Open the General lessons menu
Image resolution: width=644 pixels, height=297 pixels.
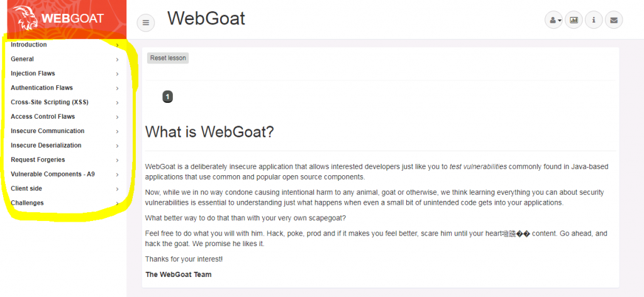coord(23,59)
